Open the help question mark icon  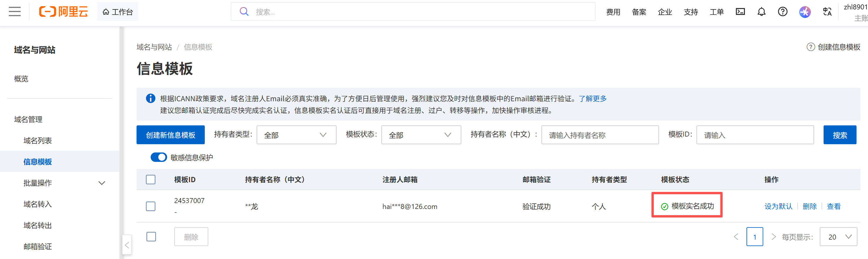tap(783, 12)
